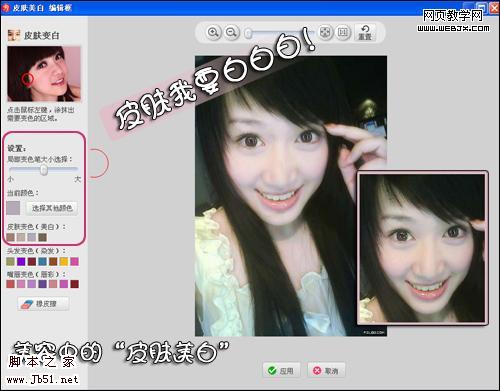
Task: Choose the last maroon lip color swatch
Action: pyautogui.click(x=74, y=284)
